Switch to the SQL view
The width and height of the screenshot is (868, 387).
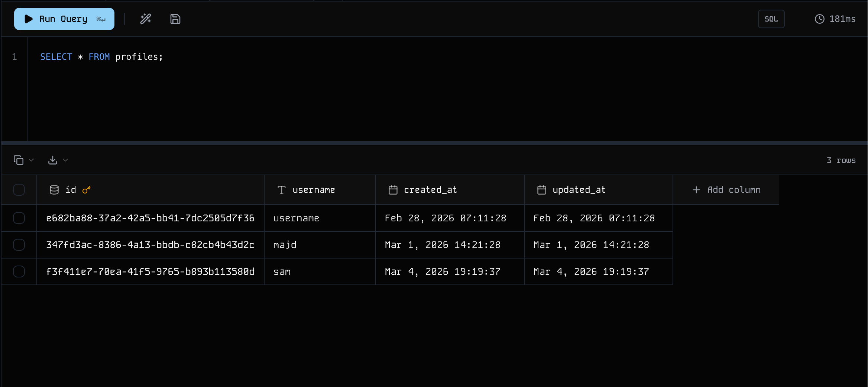tap(771, 19)
